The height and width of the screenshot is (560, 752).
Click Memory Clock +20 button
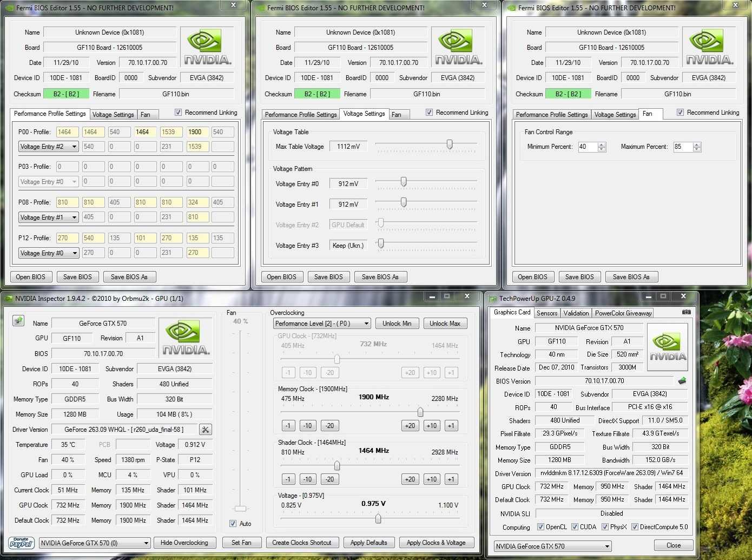point(410,426)
